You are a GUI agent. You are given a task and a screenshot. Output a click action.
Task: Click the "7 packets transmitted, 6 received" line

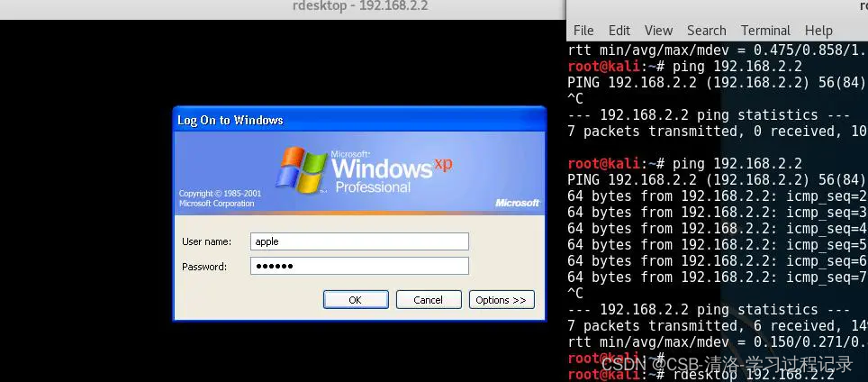718,325
